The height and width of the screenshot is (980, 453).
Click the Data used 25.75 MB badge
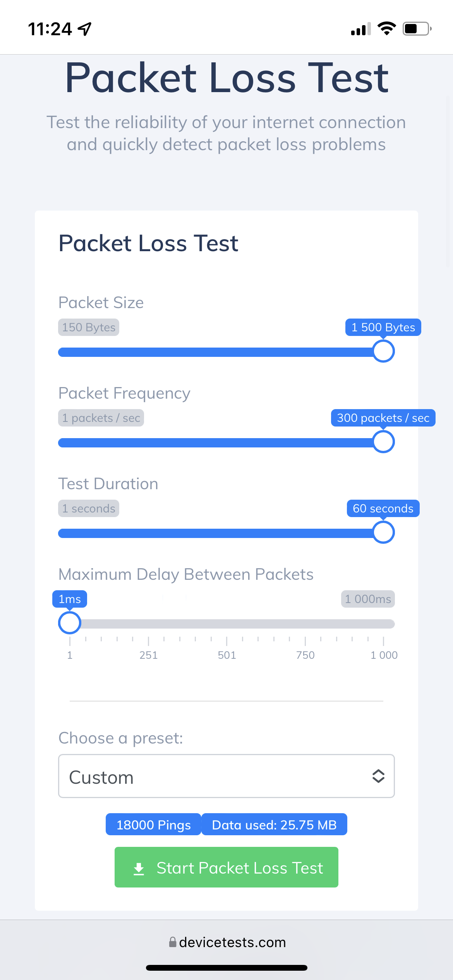(274, 825)
